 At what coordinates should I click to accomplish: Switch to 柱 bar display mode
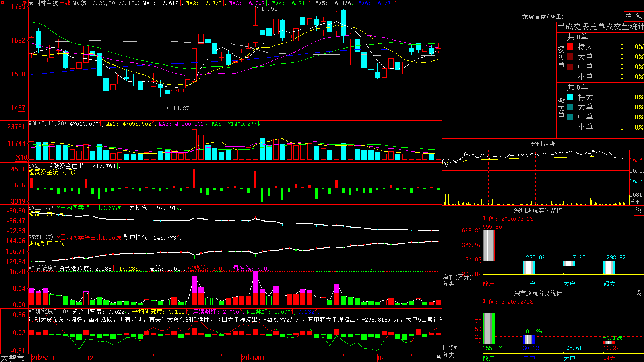pyautogui.click(x=629, y=16)
